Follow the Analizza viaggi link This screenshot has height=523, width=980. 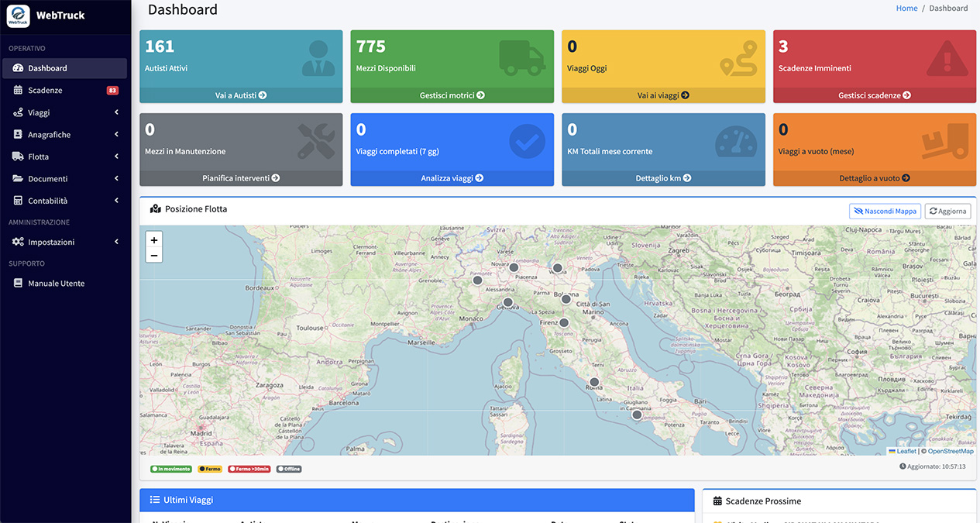[x=452, y=178]
